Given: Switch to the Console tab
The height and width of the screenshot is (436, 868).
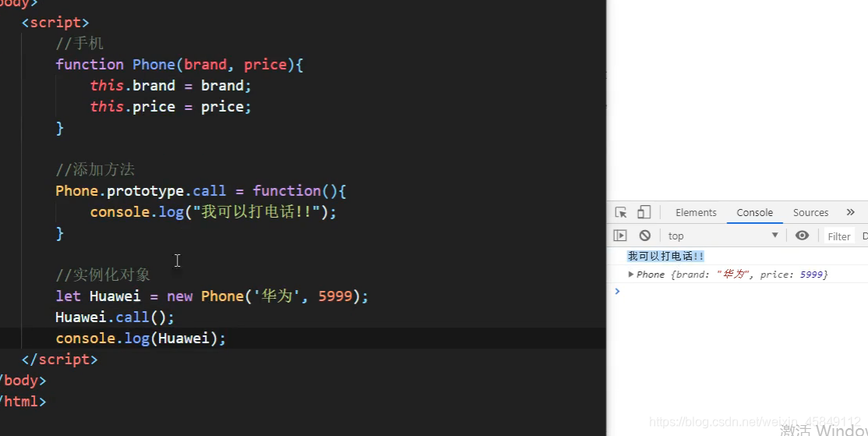Looking at the screenshot, I should pos(754,213).
